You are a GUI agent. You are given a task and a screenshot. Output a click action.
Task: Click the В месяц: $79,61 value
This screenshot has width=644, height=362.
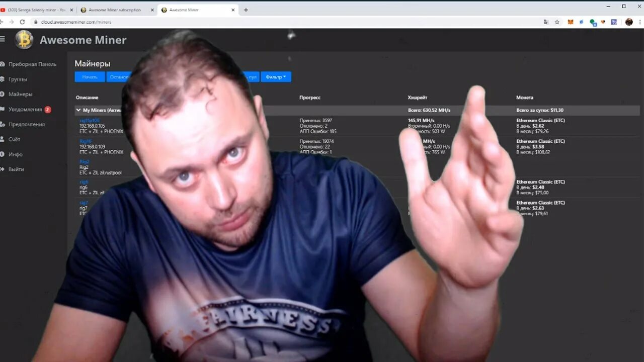point(532,213)
